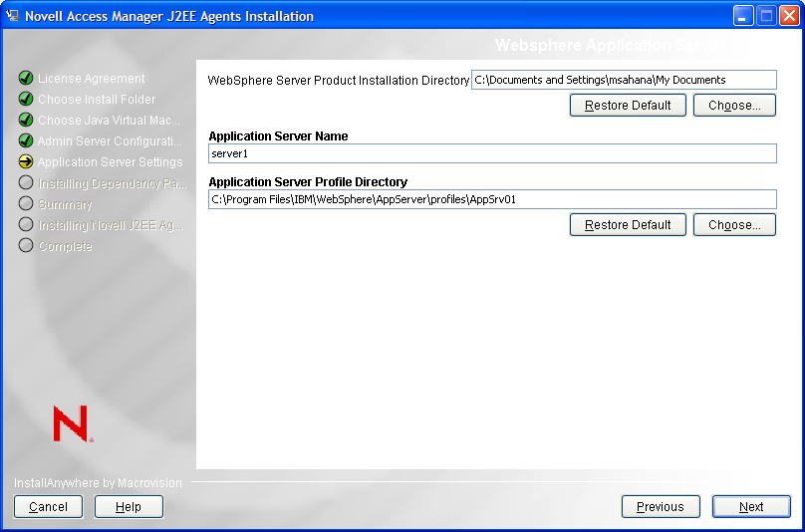Close the installer window

click(790, 16)
